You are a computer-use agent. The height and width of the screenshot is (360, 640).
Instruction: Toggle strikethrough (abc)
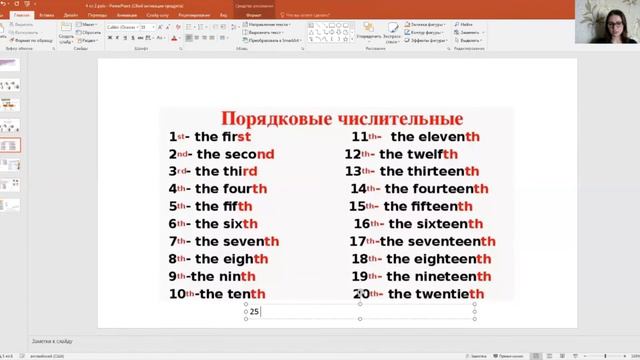(140, 38)
